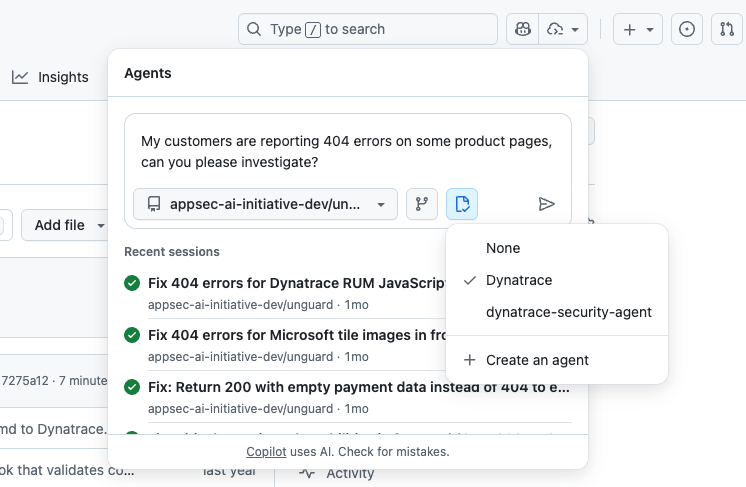
Task: Click the Recent sessions heading
Action: pos(172,252)
